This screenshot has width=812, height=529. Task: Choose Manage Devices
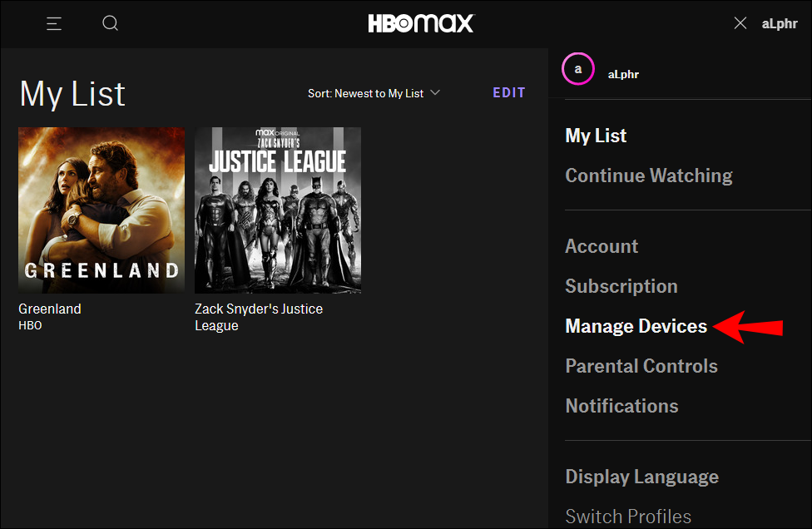(x=636, y=326)
